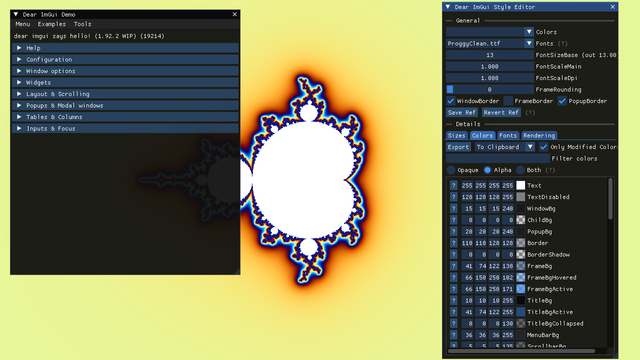Viewport: 640px width, 360px height.
Task: Enable the FrameBorder checkbox
Action: tap(508, 101)
